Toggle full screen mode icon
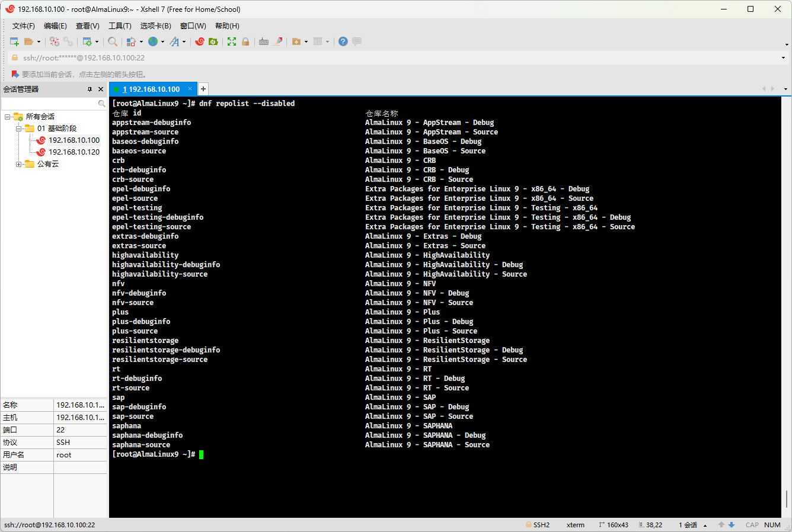The height and width of the screenshot is (532, 792). (232, 41)
